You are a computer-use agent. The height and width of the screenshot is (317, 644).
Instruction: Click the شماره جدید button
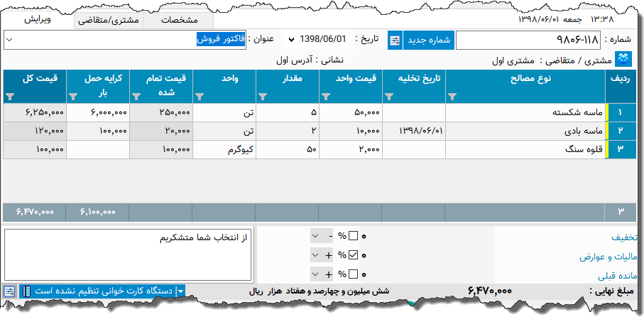[x=429, y=41]
